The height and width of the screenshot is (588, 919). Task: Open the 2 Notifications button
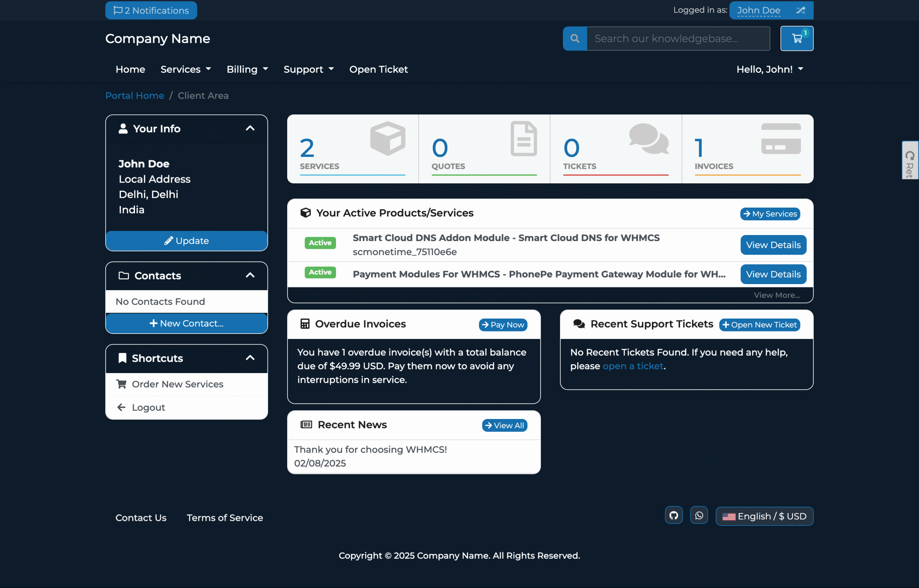click(151, 10)
